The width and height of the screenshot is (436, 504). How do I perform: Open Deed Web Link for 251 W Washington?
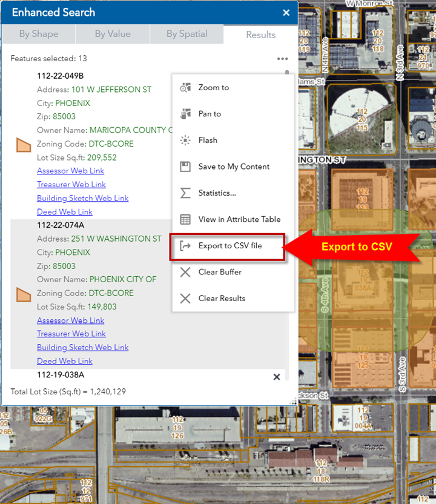click(64, 361)
